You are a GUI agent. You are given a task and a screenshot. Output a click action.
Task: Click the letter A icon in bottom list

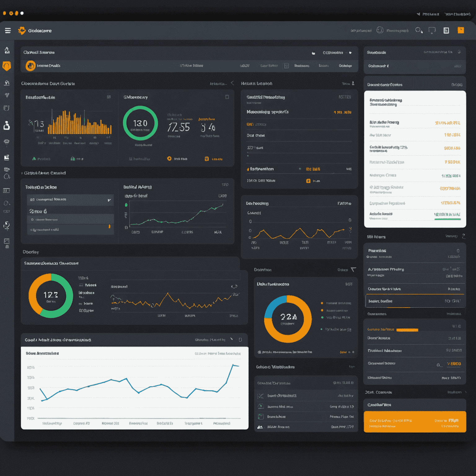(x=260, y=427)
